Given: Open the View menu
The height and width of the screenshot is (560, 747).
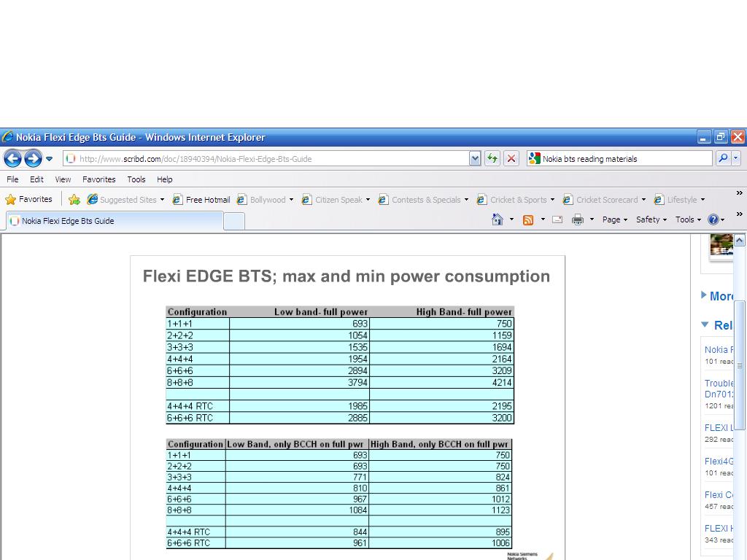Looking at the screenshot, I should click(63, 179).
